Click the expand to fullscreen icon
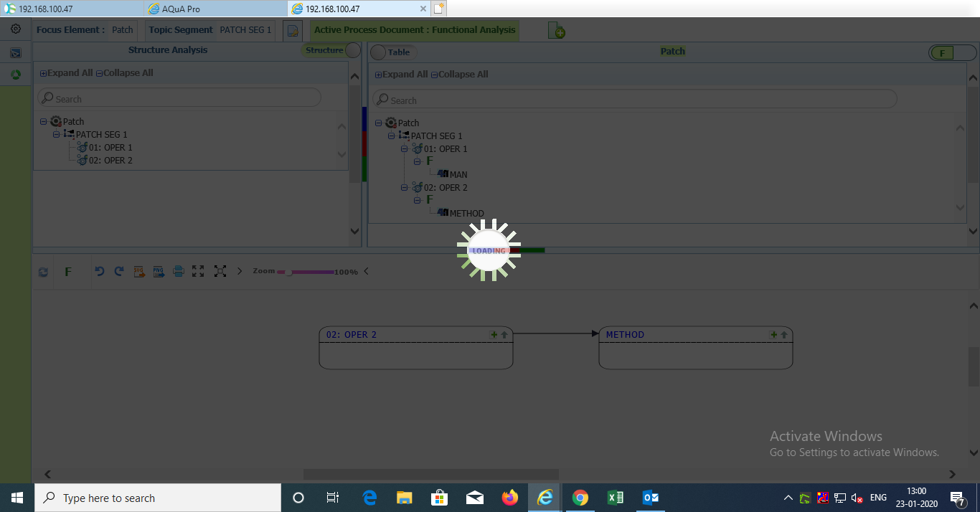This screenshot has height=512, width=980. (x=198, y=271)
